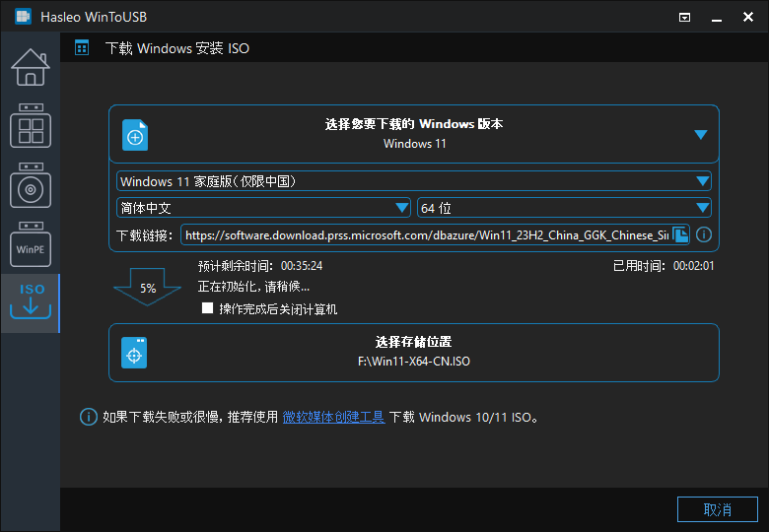Copy the download link to clipboard
The height and width of the screenshot is (532, 769).
680,234
